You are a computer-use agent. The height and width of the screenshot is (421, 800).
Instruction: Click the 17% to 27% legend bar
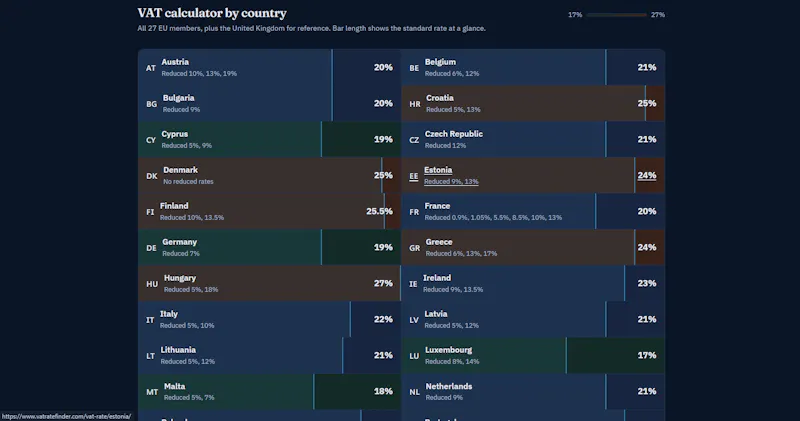coord(616,15)
